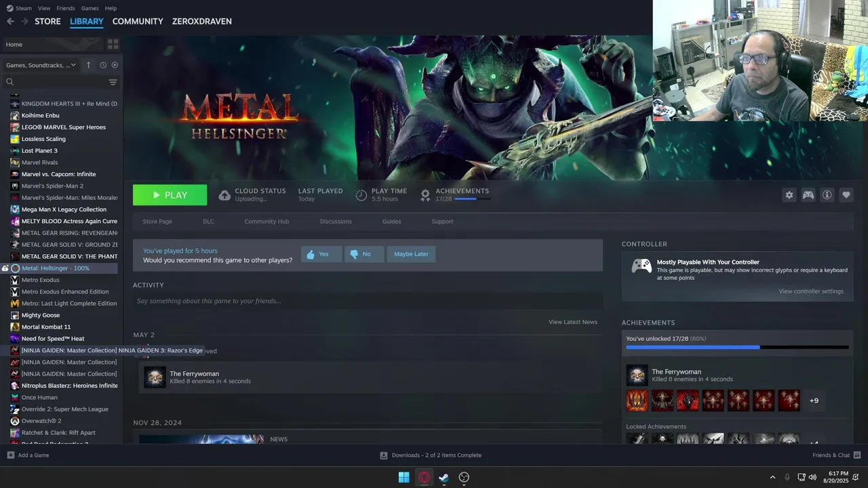Select Mortal Kombat 11 in library

click(45, 327)
